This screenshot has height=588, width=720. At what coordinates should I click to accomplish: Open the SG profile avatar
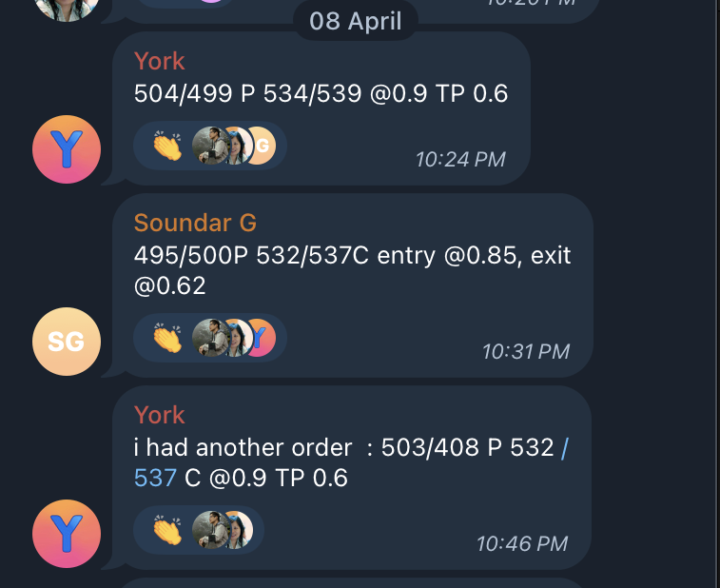[x=67, y=342]
